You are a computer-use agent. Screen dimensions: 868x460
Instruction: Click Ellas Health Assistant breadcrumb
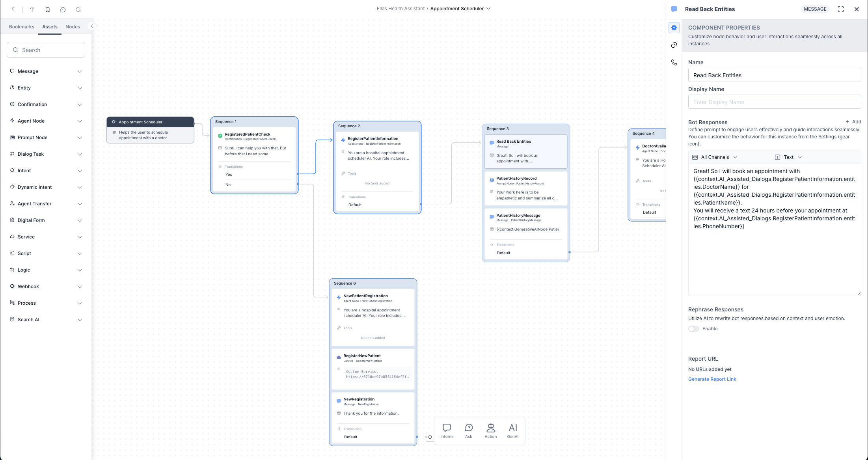pos(400,9)
